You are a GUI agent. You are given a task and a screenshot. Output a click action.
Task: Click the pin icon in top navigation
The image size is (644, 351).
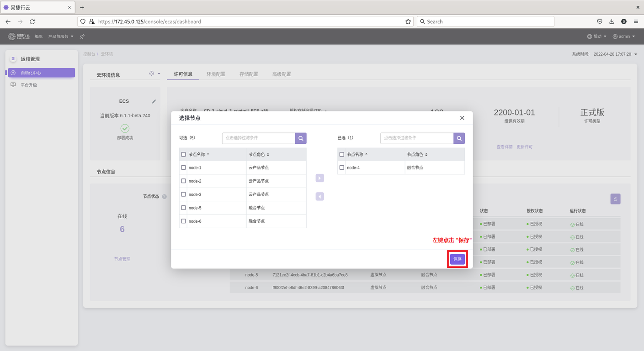82,37
